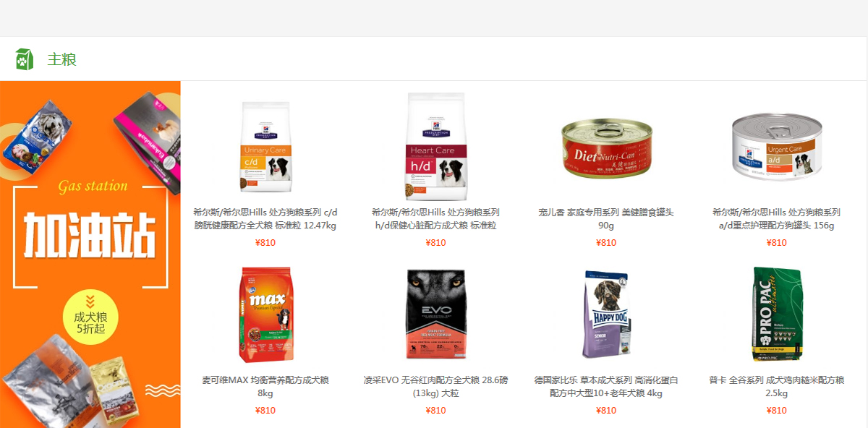Click the 普卡 全谷系列 成犬鸡肉糙米配方粮 title

777,387
